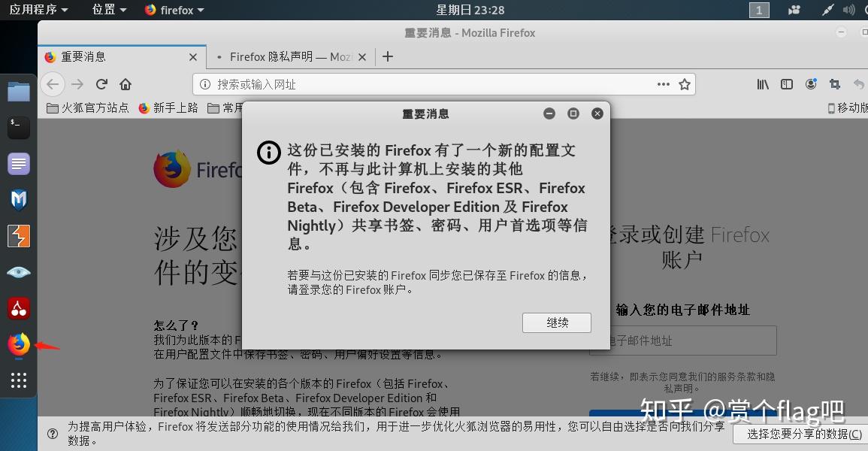
Task: Open 火狐官方站点 bookmarks folder
Action: pyautogui.click(x=87, y=108)
